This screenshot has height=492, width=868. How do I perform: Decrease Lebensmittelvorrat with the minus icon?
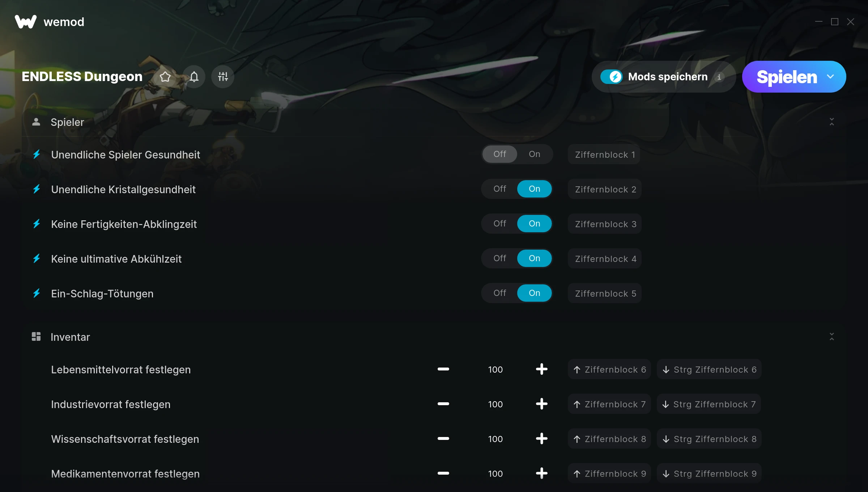point(443,369)
